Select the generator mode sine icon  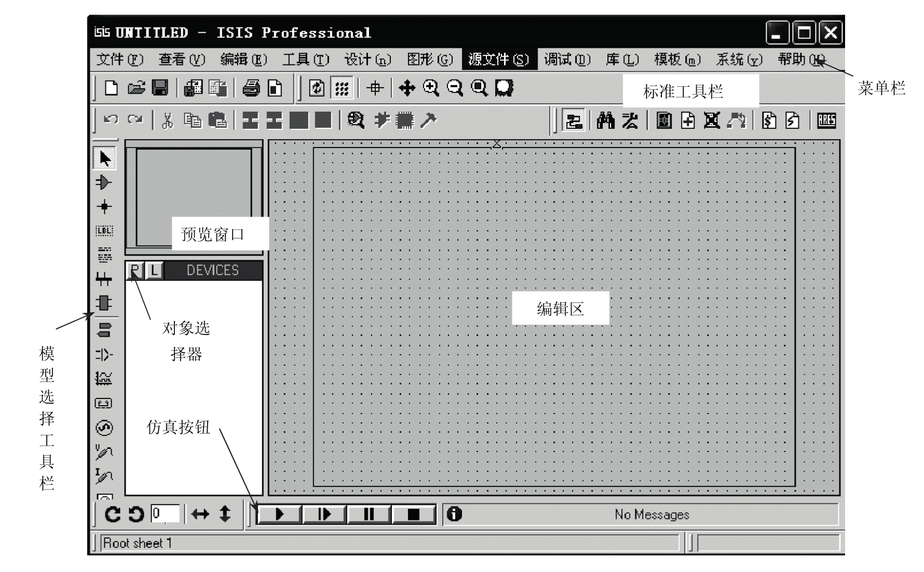[104, 428]
